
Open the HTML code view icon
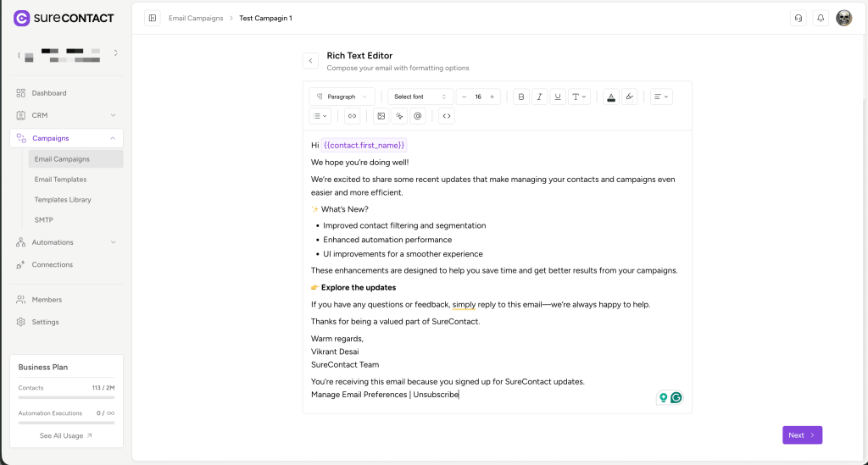pos(447,116)
